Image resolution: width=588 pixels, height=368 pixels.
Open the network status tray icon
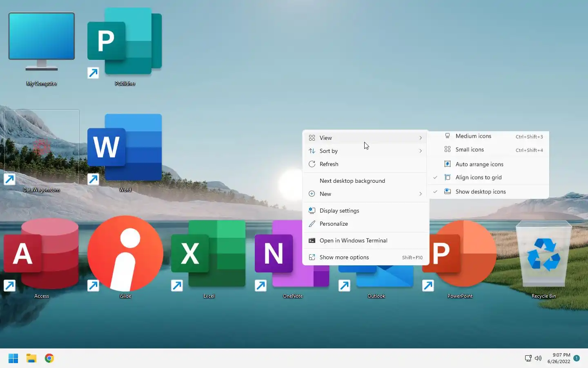(528, 358)
